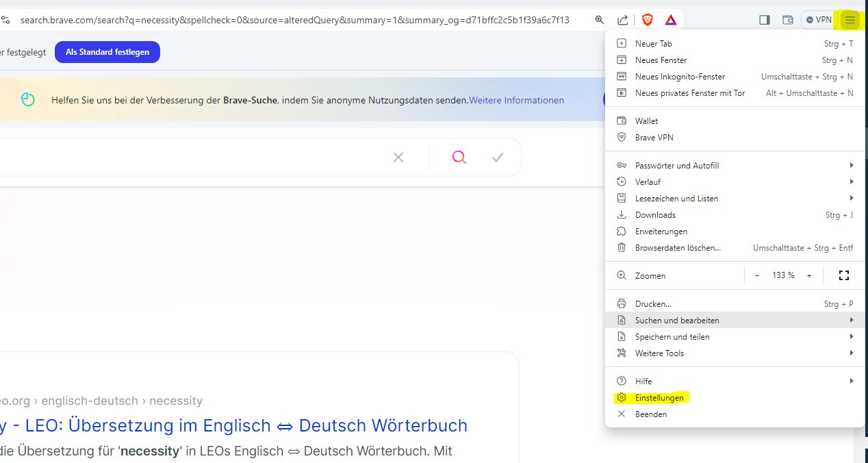Select Beenden to quit Brave
The height and width of the screenshot is (463, 868).
735,414
